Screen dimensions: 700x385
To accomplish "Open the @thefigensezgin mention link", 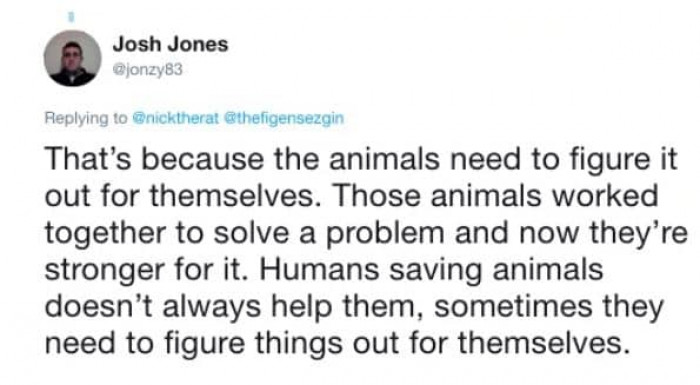I will click(283, 118).
